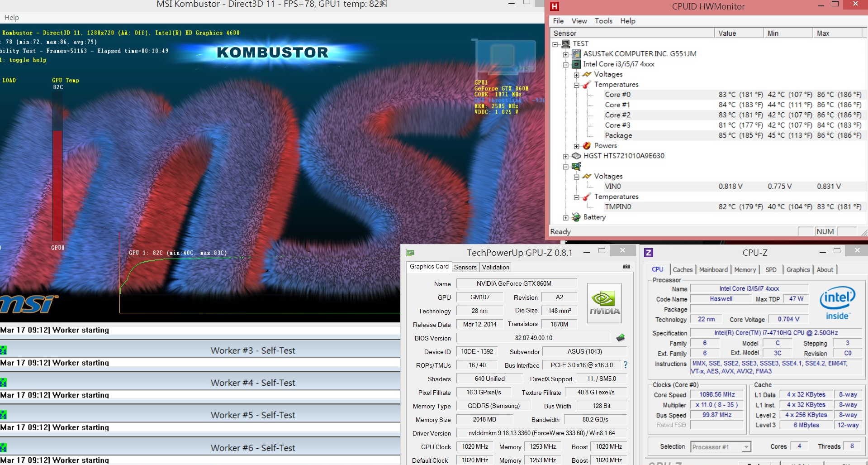Click the Intel Core CPU chip icon in tree
This screenshot has width=868, height=465.
tap(576, 64)
